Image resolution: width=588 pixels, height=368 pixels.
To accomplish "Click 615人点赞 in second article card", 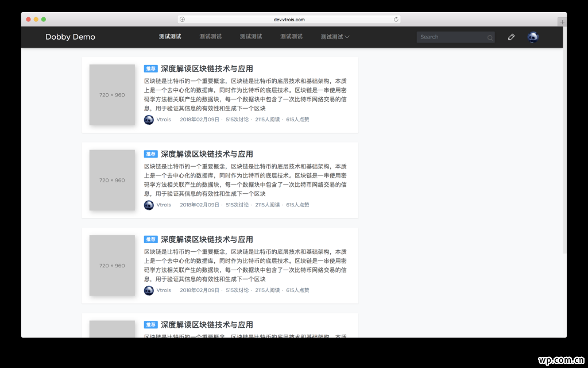I will pyautogui.click(x=298, y=205).
